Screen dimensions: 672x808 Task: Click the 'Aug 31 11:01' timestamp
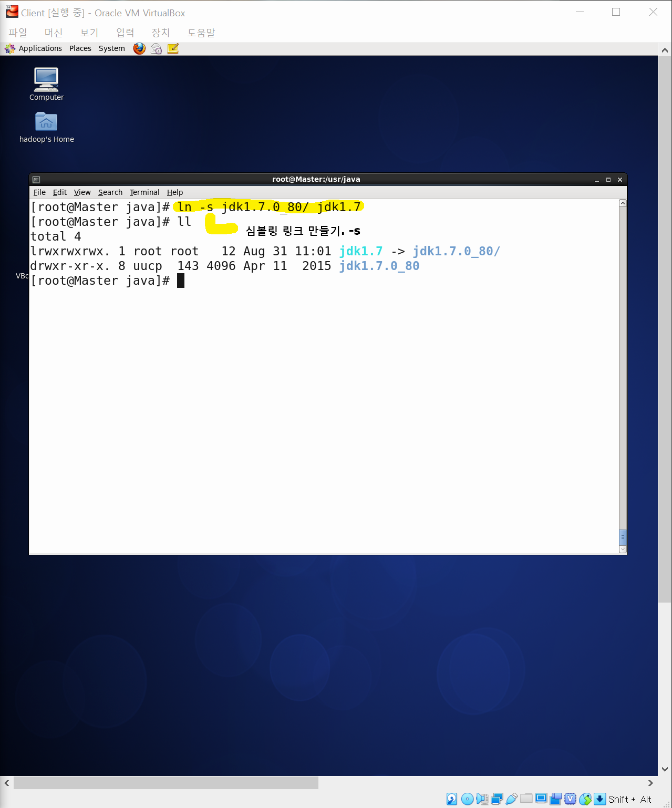[x=287, y=252]
